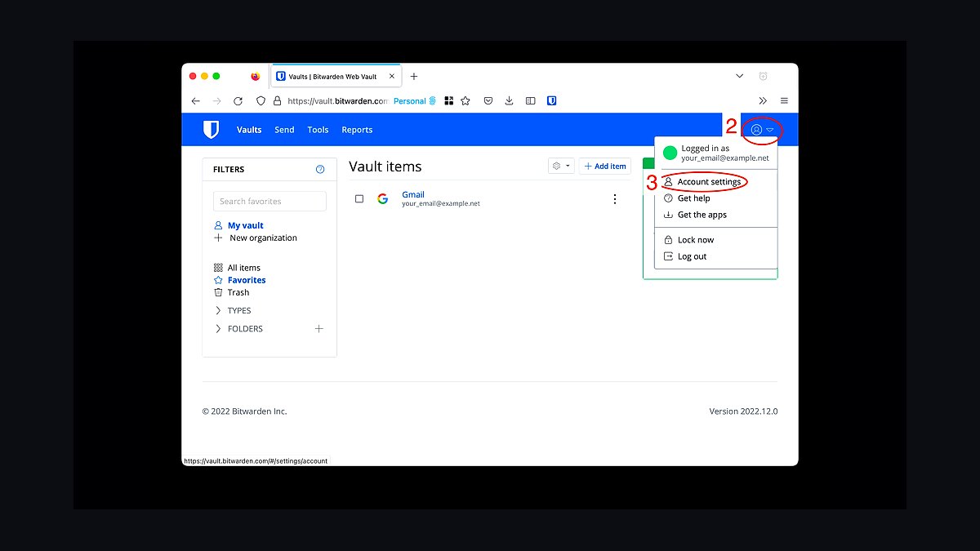Switch to the Tools navigation tab
This screenshot has height=551, width=980.
[318, 130]
